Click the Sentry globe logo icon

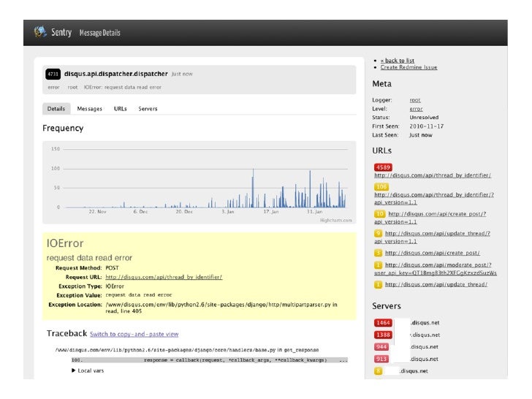40,32
